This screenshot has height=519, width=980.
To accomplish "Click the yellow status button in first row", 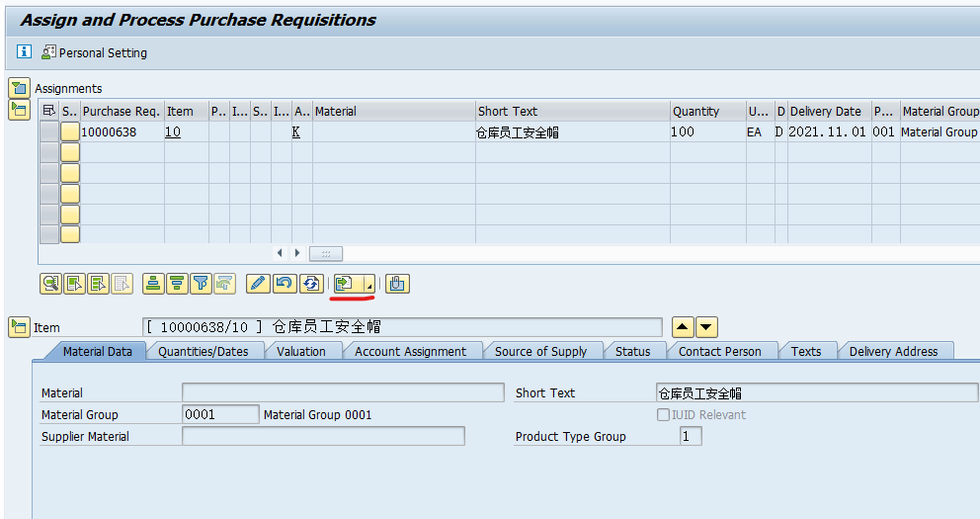I will pyautogui.click(x=70, y=131).
